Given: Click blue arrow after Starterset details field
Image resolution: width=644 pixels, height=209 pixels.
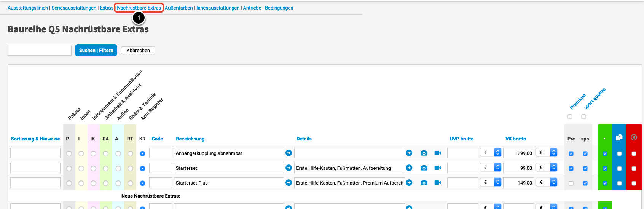Looking at the screenshot, I should click(409, 168).
